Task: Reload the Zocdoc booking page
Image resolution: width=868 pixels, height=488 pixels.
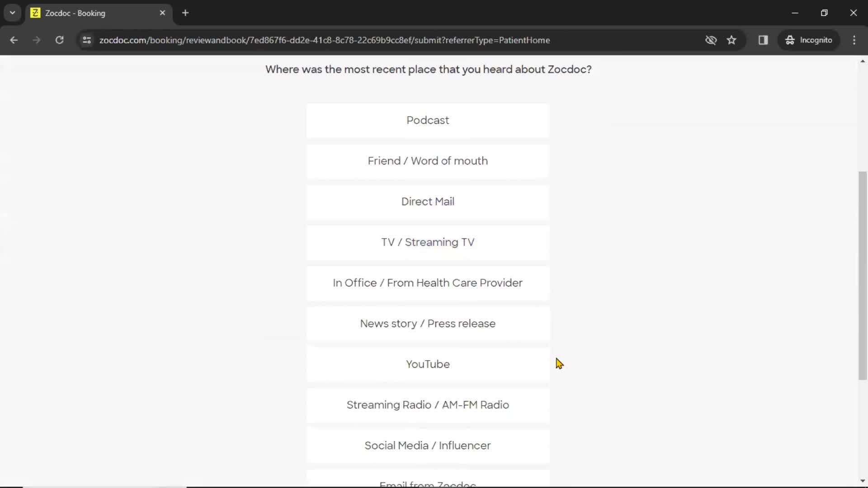Action: coord(59,40)
